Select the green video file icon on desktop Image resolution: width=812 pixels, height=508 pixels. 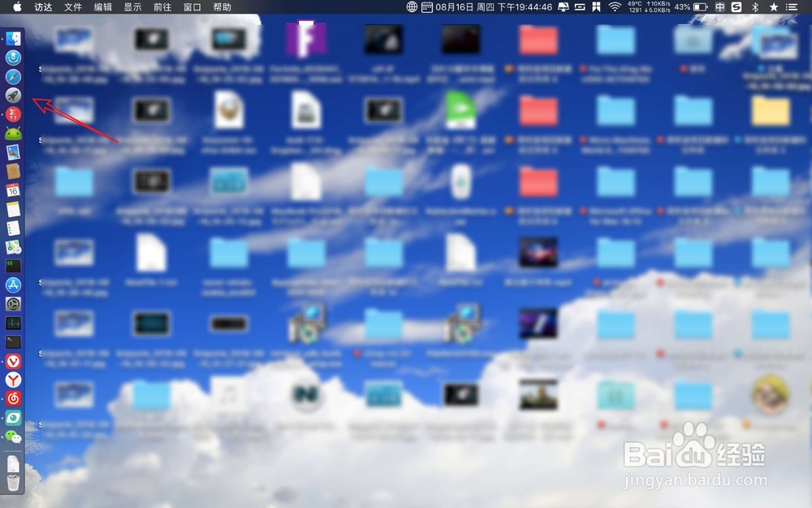[x=460, y=110]
